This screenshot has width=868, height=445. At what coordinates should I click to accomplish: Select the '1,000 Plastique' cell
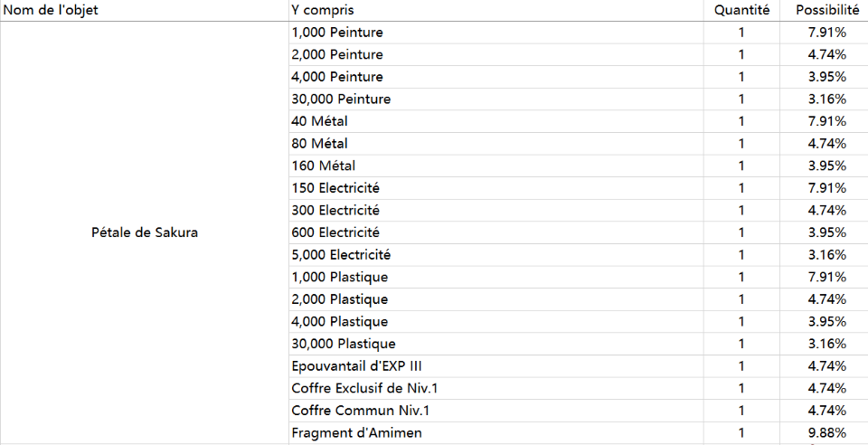496,278
